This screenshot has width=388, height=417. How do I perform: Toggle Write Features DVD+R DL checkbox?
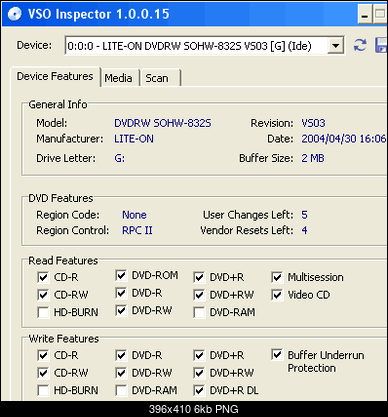[199, 390]
